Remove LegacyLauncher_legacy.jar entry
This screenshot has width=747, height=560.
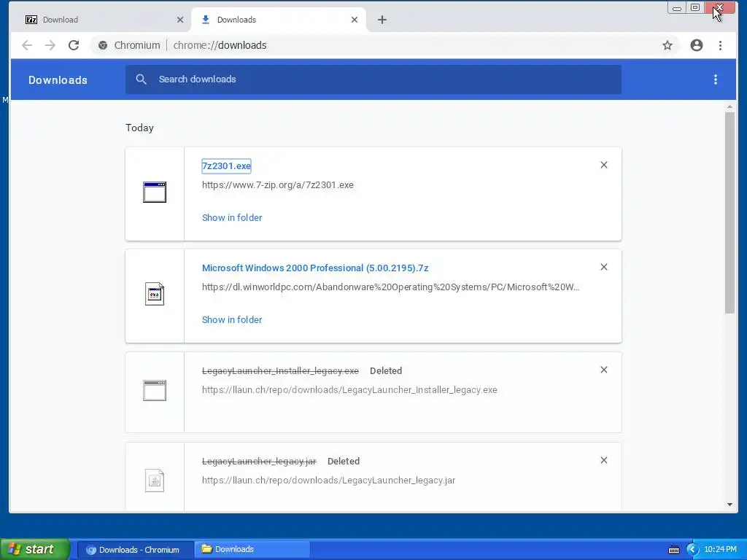click(603, 461)
